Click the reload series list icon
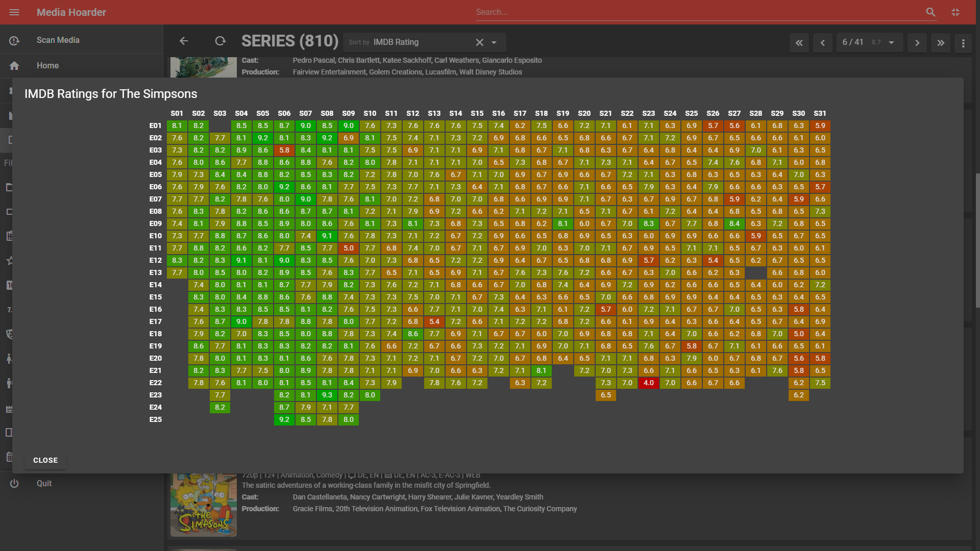Screen dimensions: 980x551 tap(220, 41)
